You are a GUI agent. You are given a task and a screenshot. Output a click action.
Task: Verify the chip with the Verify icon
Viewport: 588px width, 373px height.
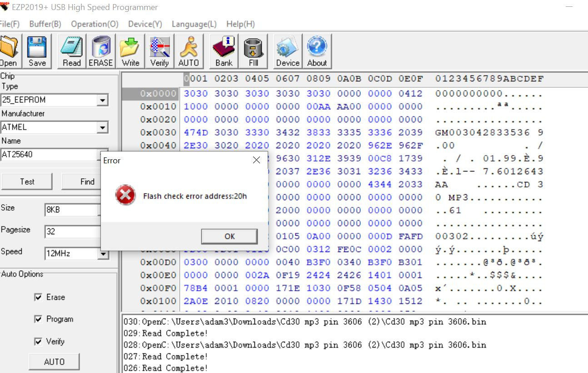[x=159, y=50]
